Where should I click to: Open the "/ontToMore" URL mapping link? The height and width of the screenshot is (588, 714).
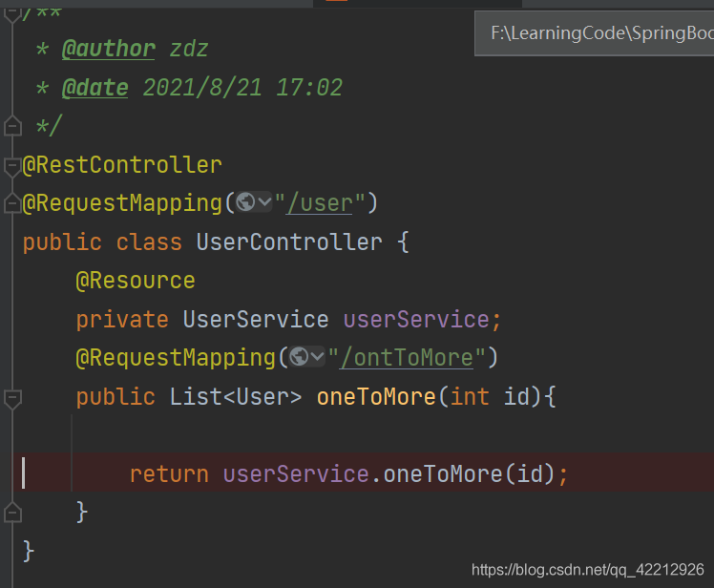[407, 358]
